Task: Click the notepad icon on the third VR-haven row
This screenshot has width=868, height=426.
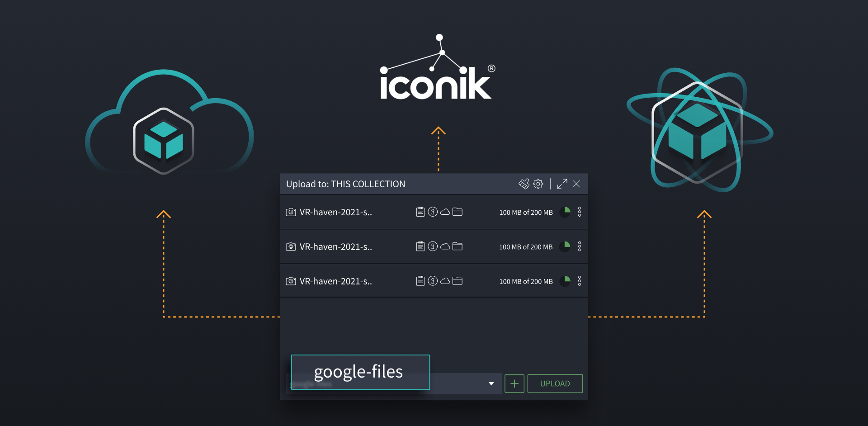Action: [420, 281]
